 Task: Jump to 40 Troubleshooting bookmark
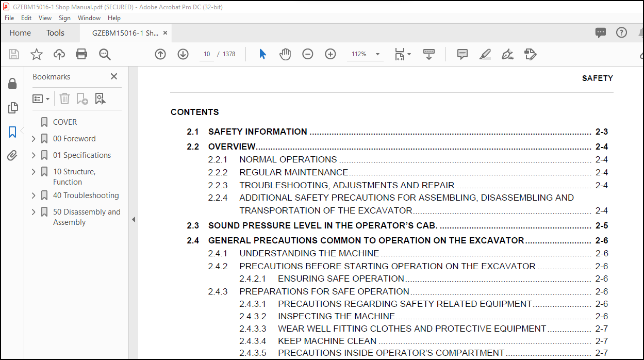click(86, 195)
